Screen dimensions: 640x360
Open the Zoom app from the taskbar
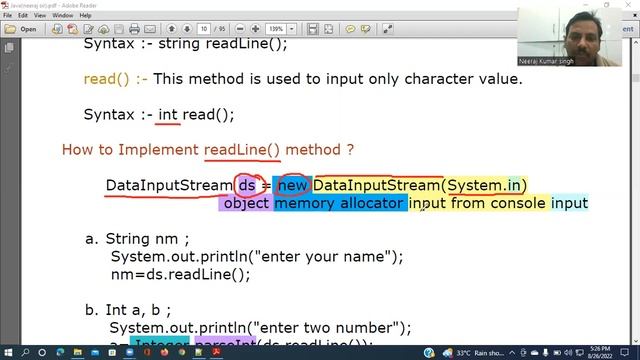pos(130,352)
